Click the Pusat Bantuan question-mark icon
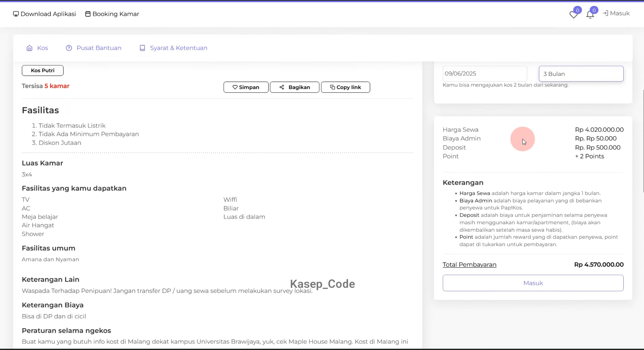644x350 pixels. [x=69, y=48]
